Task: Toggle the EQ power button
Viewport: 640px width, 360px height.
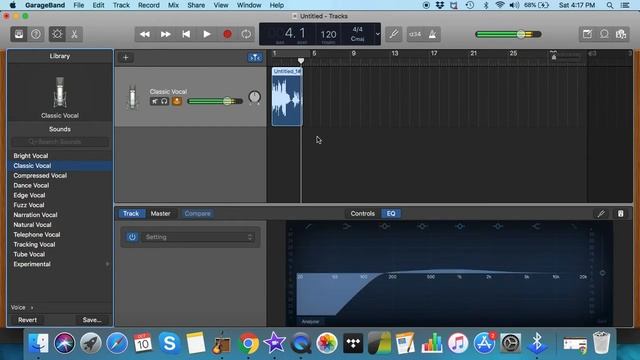Action: click(132, 237)
